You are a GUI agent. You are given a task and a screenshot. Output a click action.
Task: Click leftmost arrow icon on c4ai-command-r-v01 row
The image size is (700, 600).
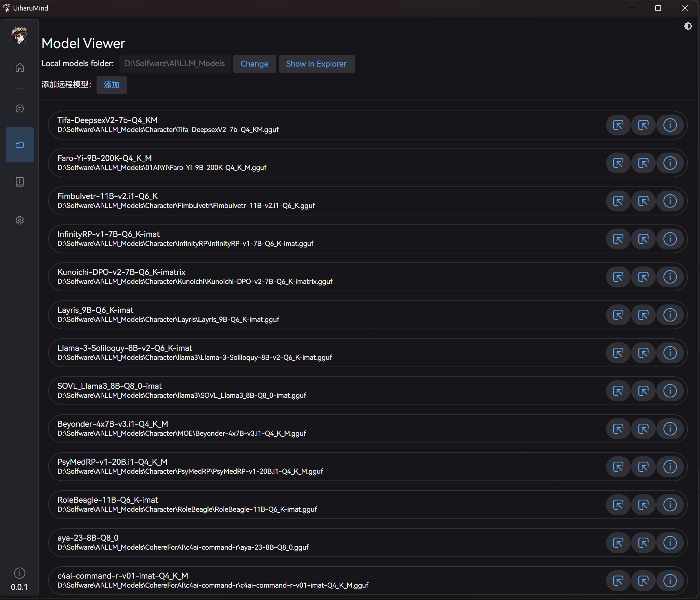click(618, 581)
